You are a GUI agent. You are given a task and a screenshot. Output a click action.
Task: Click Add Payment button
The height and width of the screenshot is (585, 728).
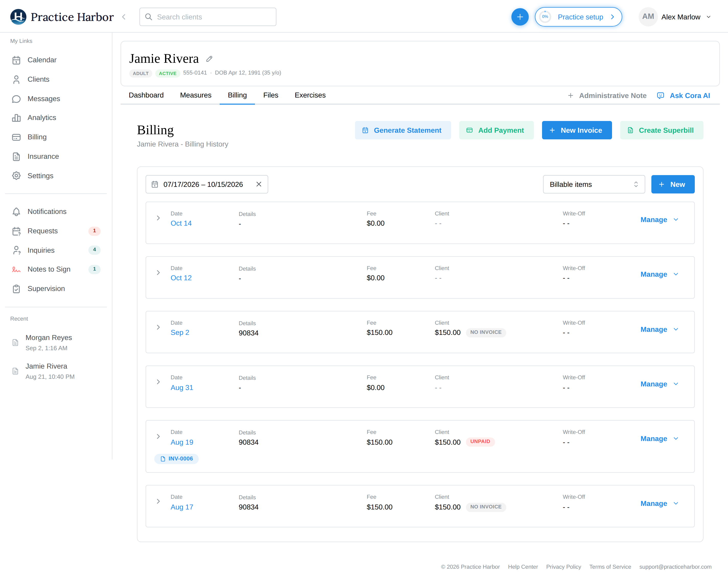(496, 130)
